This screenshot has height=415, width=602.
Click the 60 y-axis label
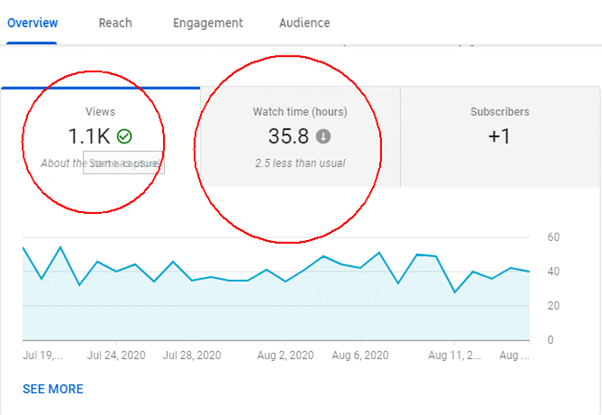553,237
